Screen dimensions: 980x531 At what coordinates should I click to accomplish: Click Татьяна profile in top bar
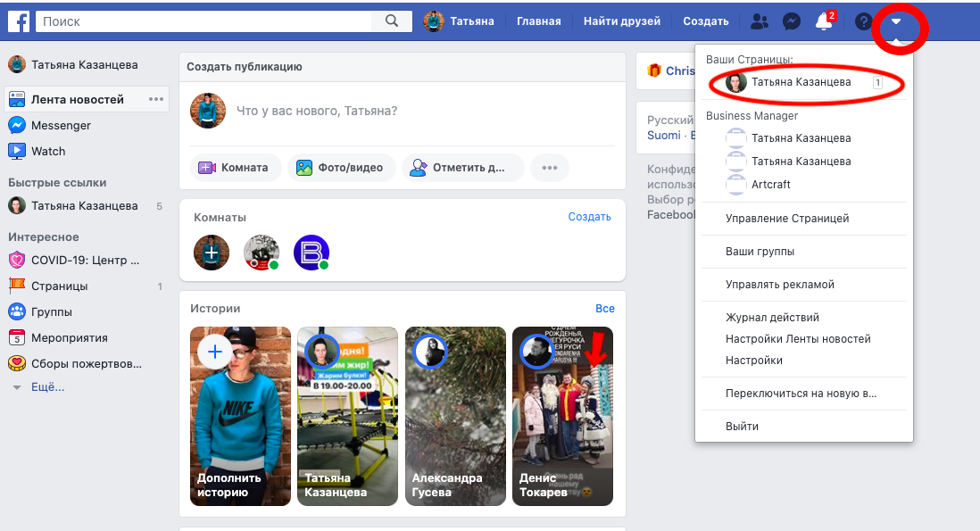click(x=459, y=21)
